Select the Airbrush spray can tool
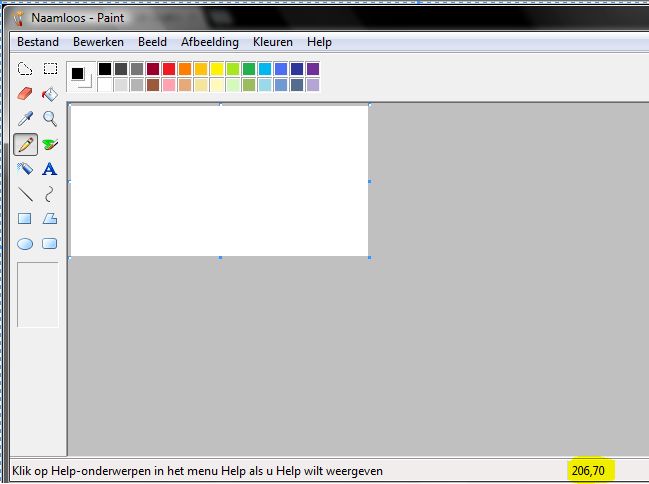This screenshot has width=649, height=484. [25, 169]
